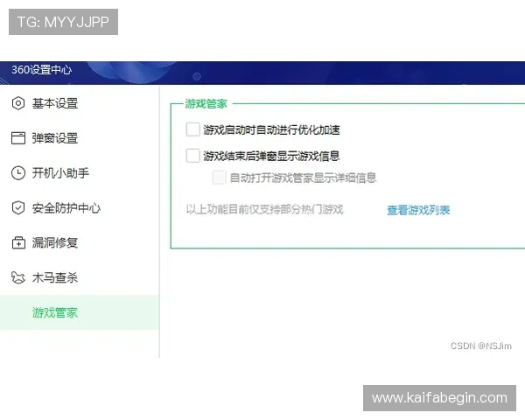Enable 游戏启动时自动进行优化加速 checkbox
Viewport: 525px width, 420px height.
pyautogui.click(x=192, y=129)
